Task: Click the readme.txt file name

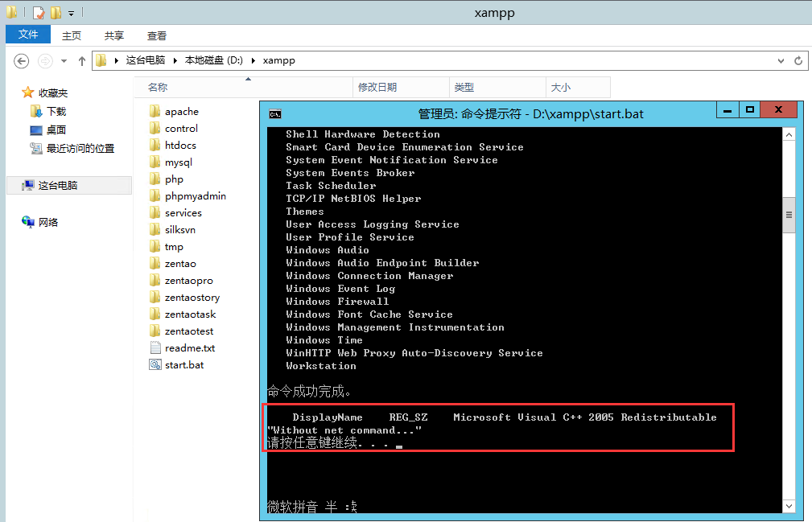Action: (x=190, y=347)
